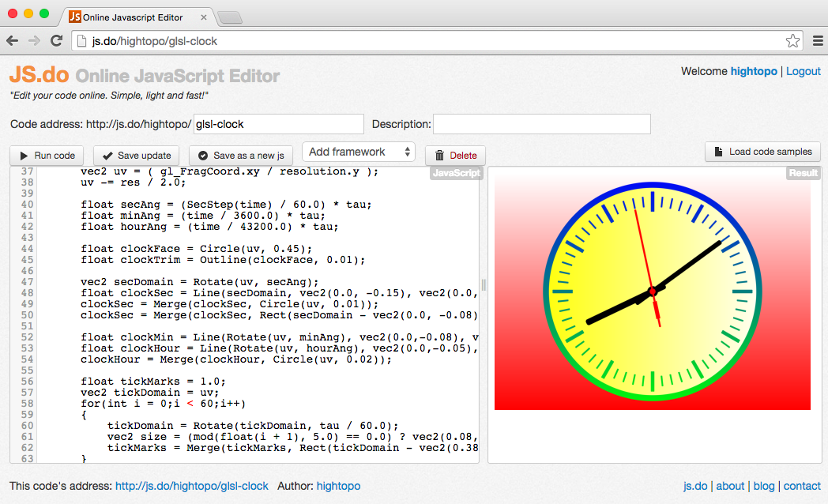The height and width of the screenshot is (504, 828).
Task: Click the yellow minimize window button
Action: (28, 13)
